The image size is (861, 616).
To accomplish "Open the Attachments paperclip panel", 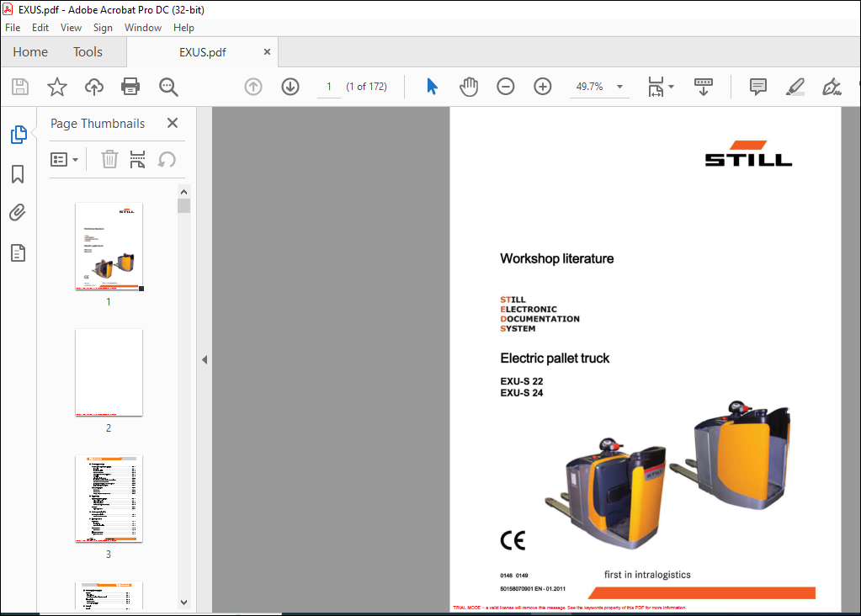I will click(18, 212).
